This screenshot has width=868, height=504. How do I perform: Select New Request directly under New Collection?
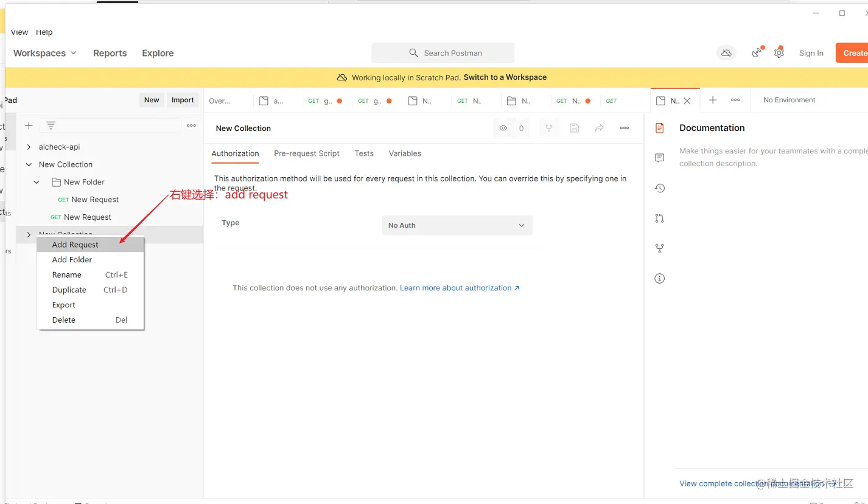pyautogui.click(x=88, y=217)
